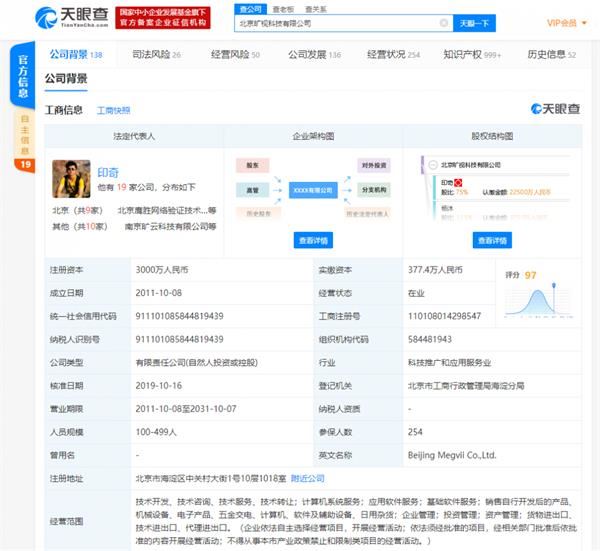Click 查看详情 under 企业架构图
Viewport: 600px width, 551px height.
click(312, 240)
